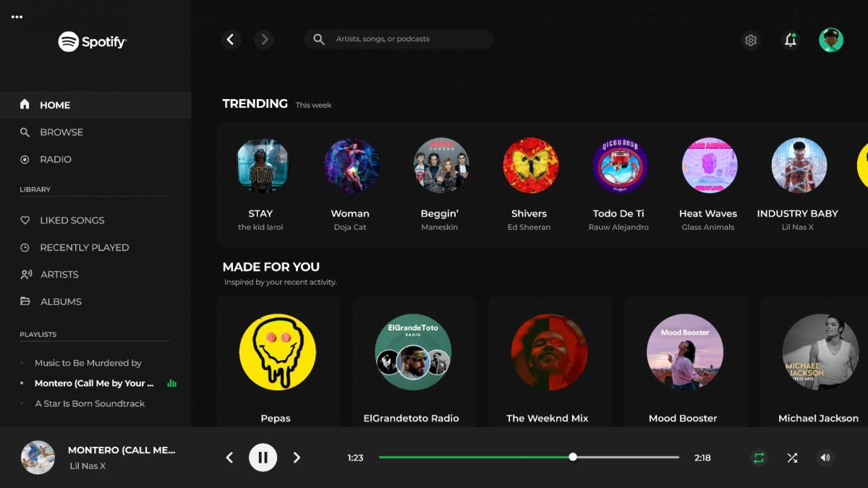Click the back navigation chevron
Viewport: 868px width, 488px height.
tap(231, 40)
